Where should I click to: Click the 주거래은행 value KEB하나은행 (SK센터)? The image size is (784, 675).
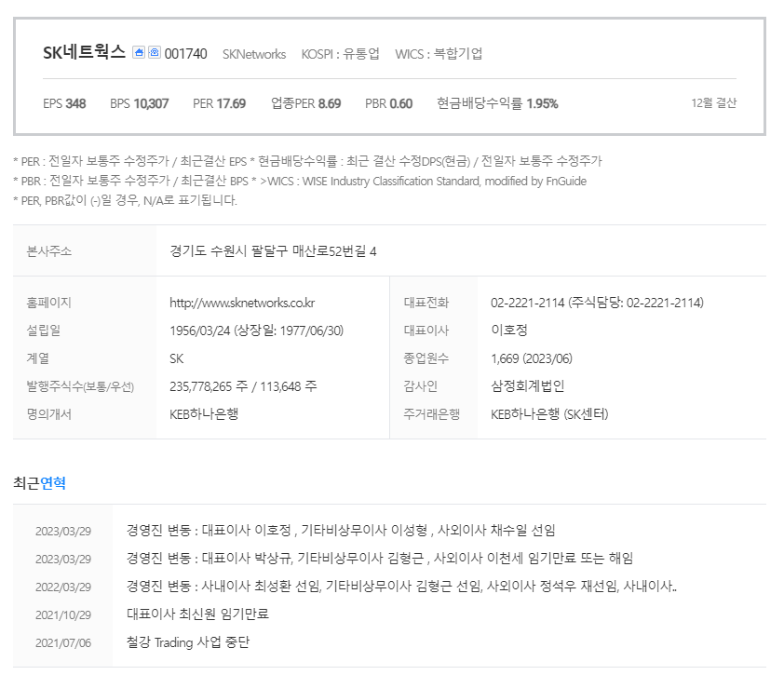point(549,414)
